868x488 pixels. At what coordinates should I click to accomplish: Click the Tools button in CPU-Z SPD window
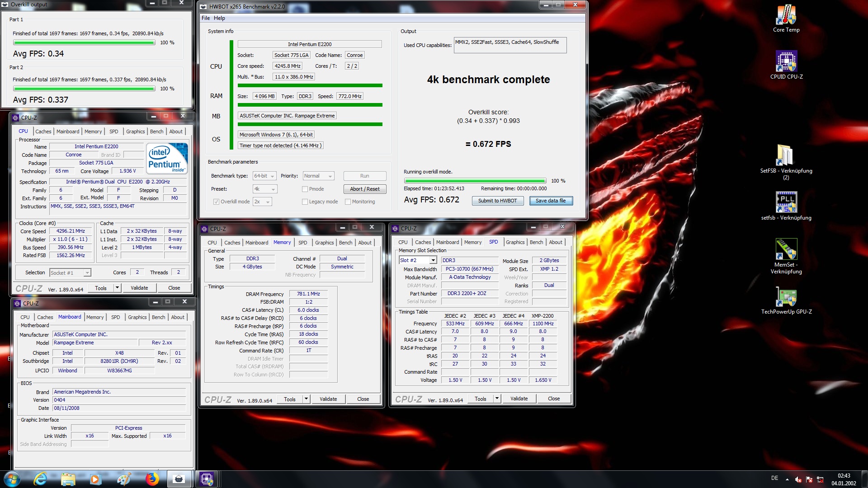tap(480, 399)
